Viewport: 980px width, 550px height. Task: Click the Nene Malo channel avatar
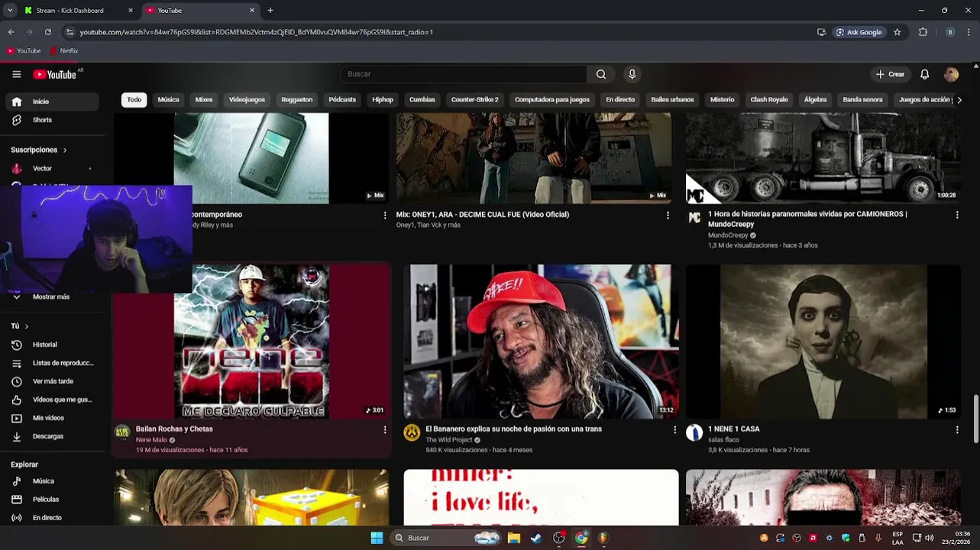pyautogui.click(x=122, y=433)
